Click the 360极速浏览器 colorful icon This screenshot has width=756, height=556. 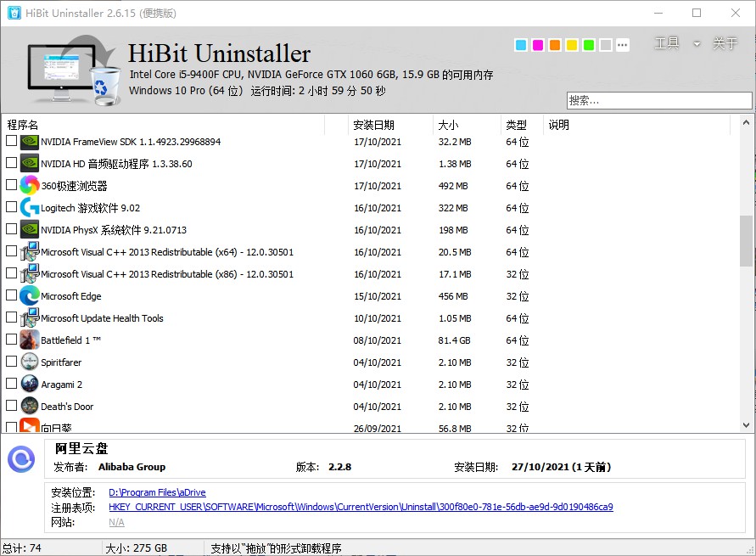coord(30,186)
